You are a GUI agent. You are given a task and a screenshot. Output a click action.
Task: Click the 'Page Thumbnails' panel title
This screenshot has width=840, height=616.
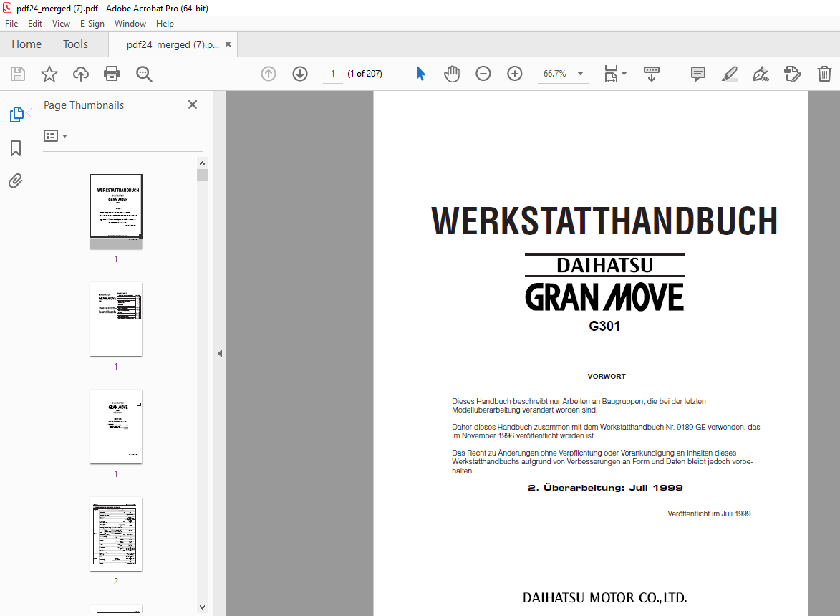[x=84, y=105]
